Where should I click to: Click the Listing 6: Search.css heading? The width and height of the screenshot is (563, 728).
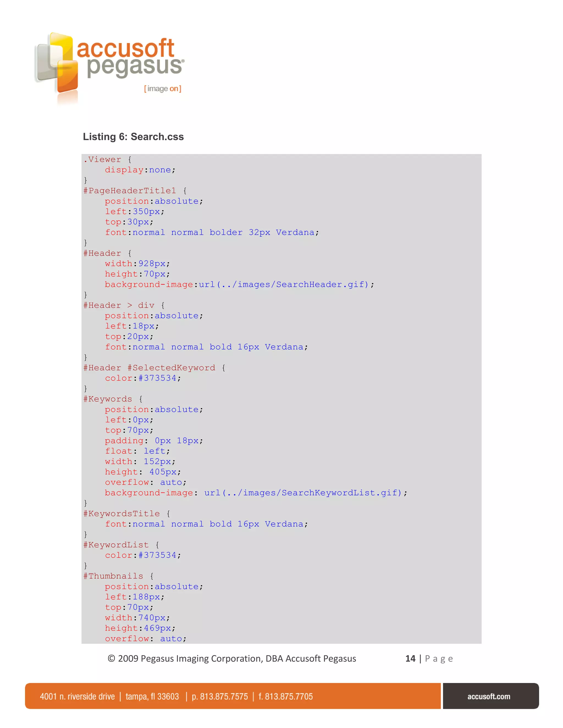coord(133,137)
